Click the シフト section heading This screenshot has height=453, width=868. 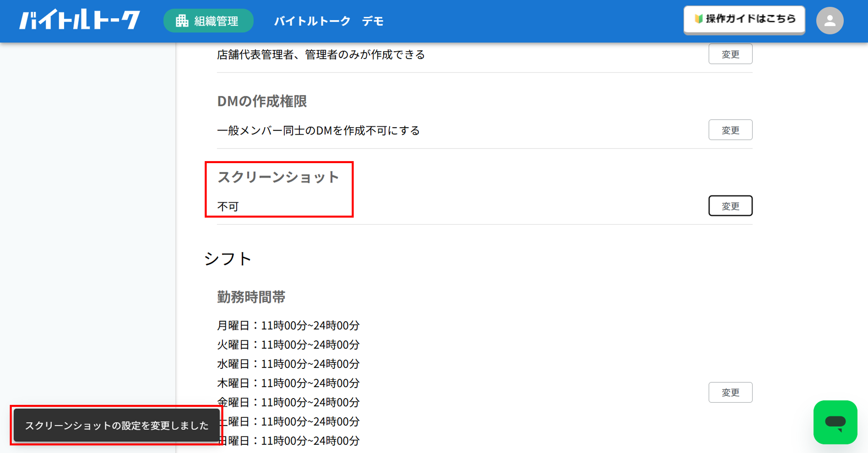click(228, 259)
